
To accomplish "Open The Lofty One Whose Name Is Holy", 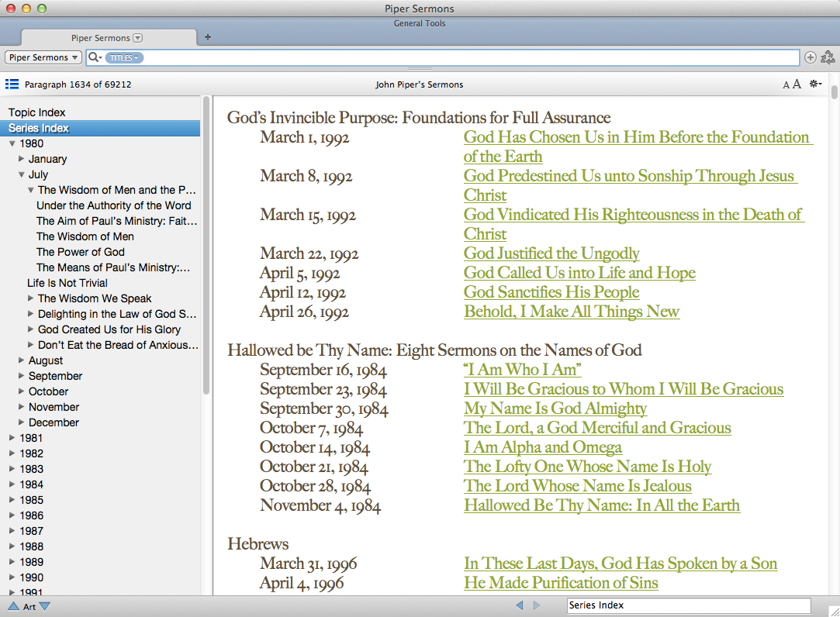I will 587,467.
